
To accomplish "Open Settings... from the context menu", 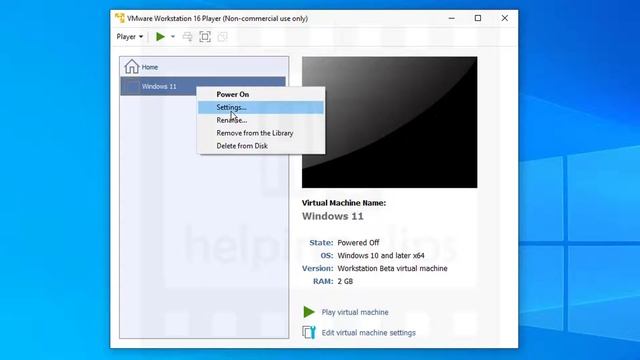I will click(x=261, y=107).
